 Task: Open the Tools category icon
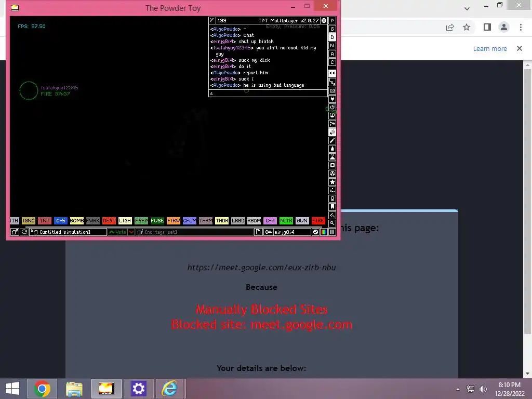332,198
